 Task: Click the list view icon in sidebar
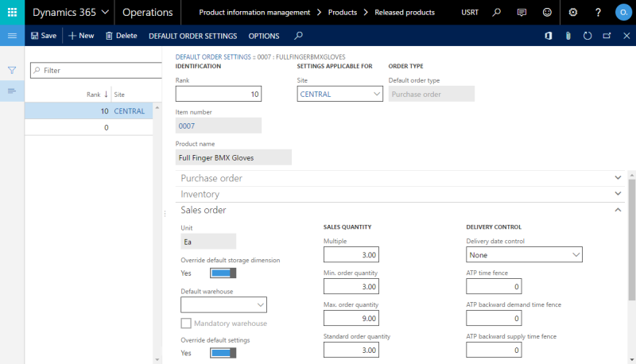tap(12, 91)
